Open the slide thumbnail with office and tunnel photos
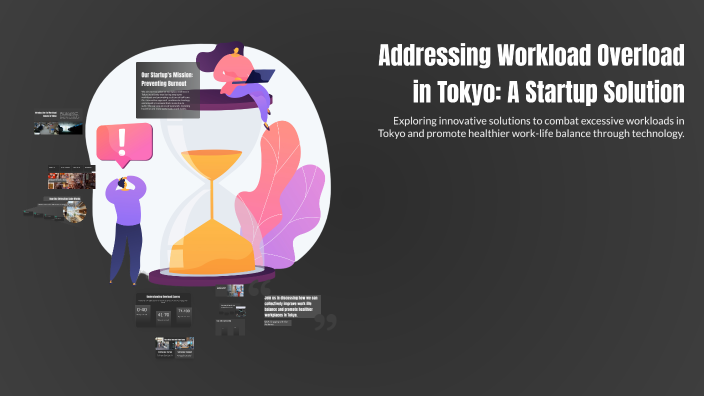This screenshot has width=704, height=396. tap(58, 123)
